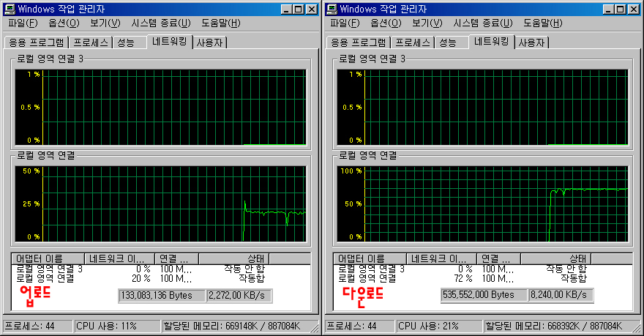Click the 133,083,136 Bytes field
The image size is (644, 336).
coord(162,296)
